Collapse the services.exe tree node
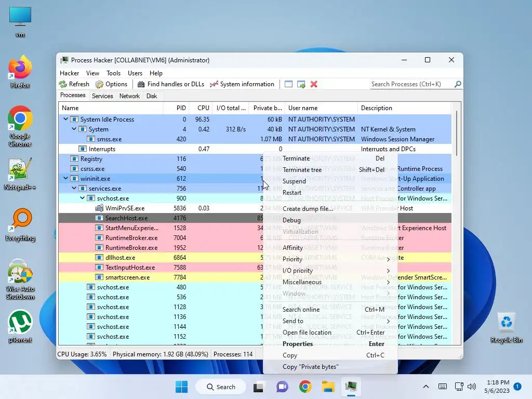Viewport: 532px width, 399px height. 74,188
